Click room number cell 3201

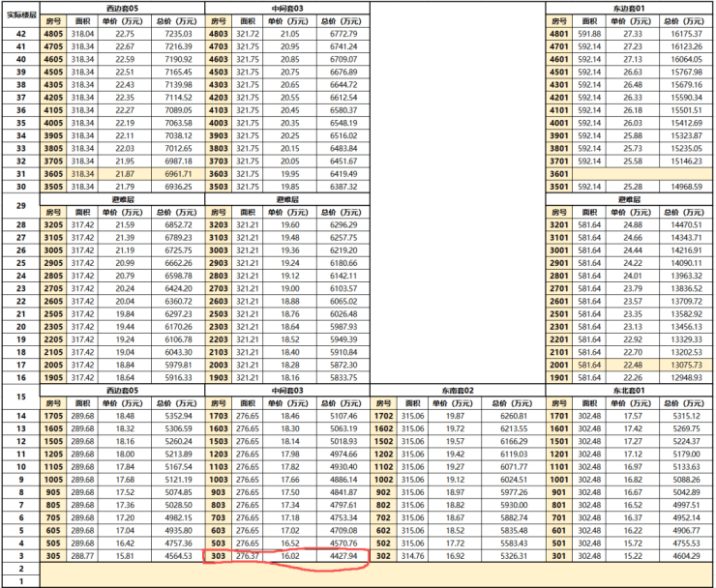(559, 224)
